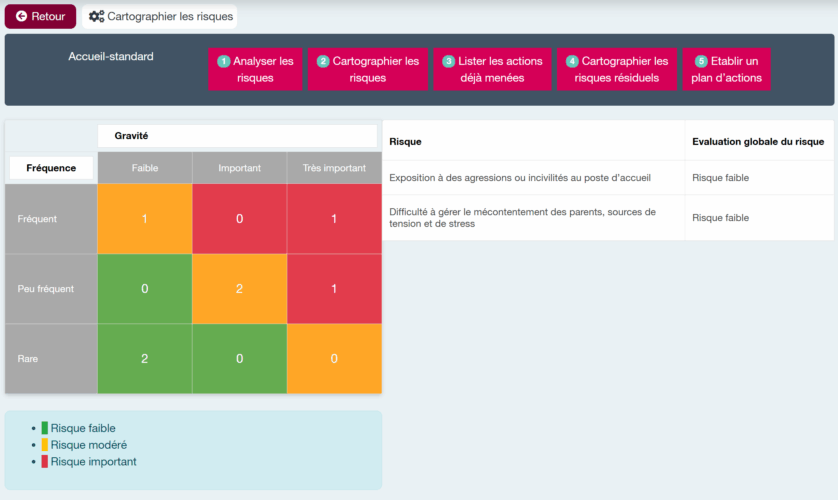Open the Analyser les risques step
Viewport: 838px width, 500px height.
click(255, 70)
